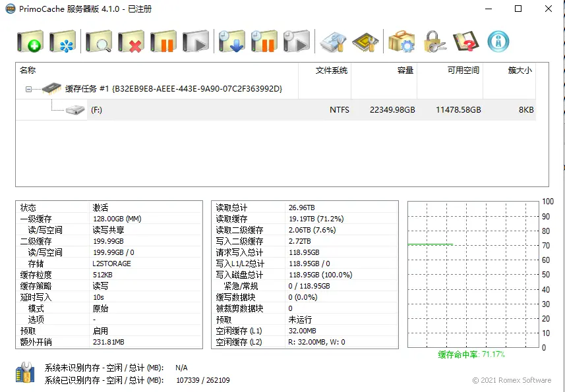Image resolution: width=565 pixels, height=392 pixels.
Task: Open the help book with question mark
Action: point(466,41)
